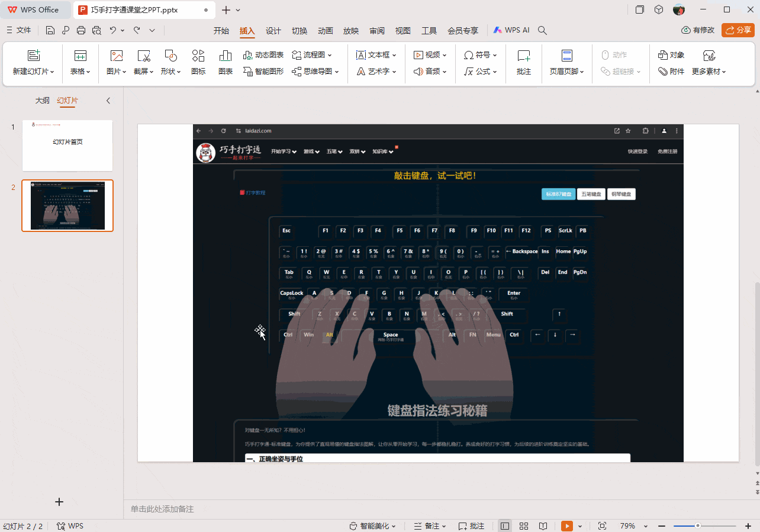
Task: Open Print Preview from quick access toolbar
Action: 96,30
